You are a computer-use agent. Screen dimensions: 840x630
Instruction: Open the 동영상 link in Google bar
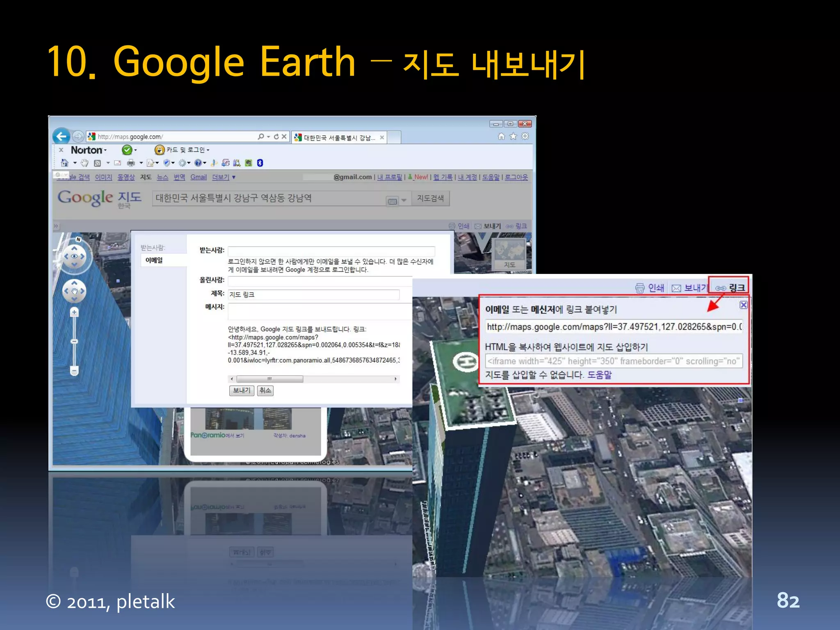126,177
